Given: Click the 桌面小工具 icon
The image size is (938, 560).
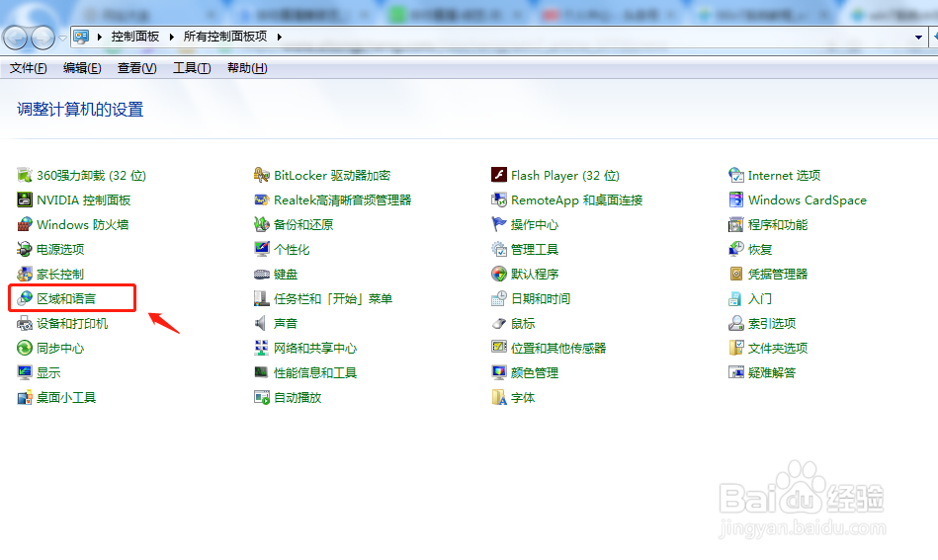Looking at the screenshot, I should tap(25, 397).
